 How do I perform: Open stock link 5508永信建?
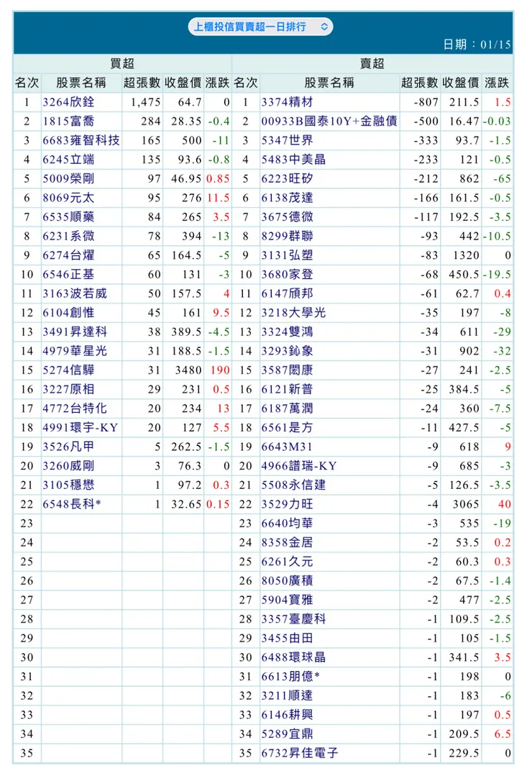tap(293, 485)
